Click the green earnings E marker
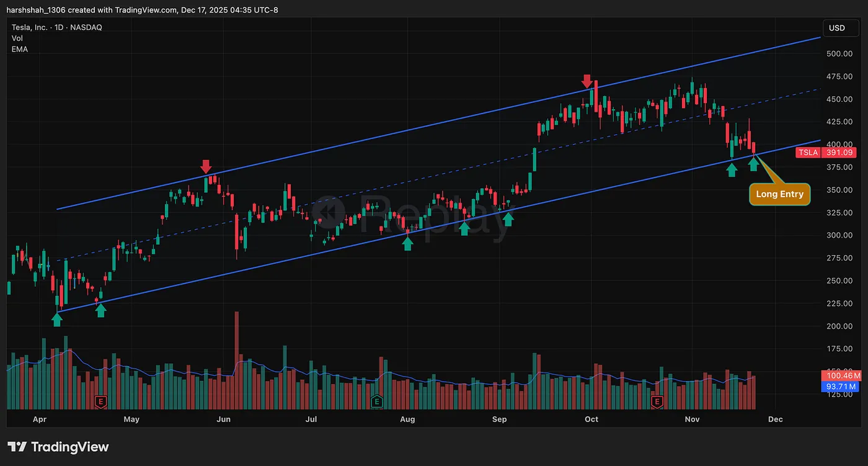Screen dimensions: 868x466 376,402
